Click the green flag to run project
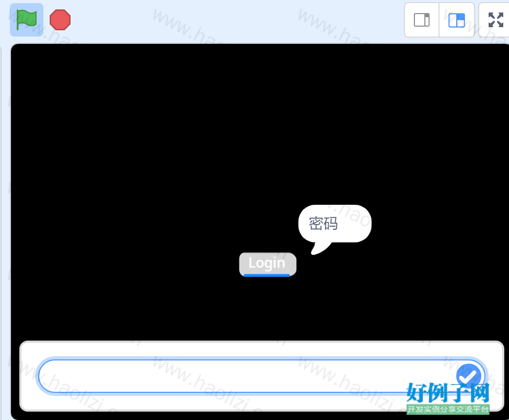This screenshot has height=420, width=509. click(27, 20)
